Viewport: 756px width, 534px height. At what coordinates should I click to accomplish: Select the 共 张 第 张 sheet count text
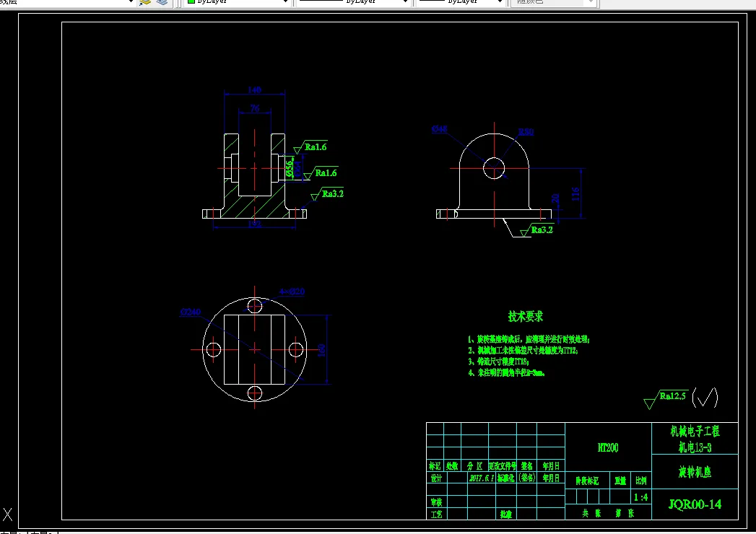(x=608, y=514)
